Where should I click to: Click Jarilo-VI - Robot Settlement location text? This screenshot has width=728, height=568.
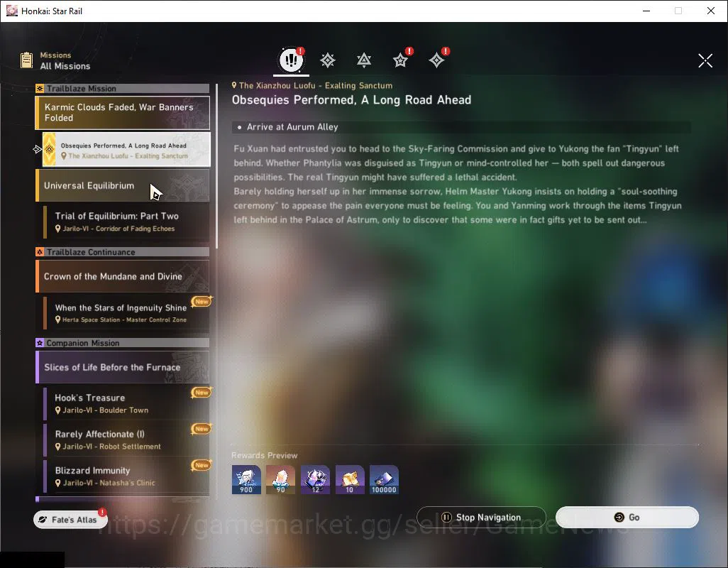[111, 447]
